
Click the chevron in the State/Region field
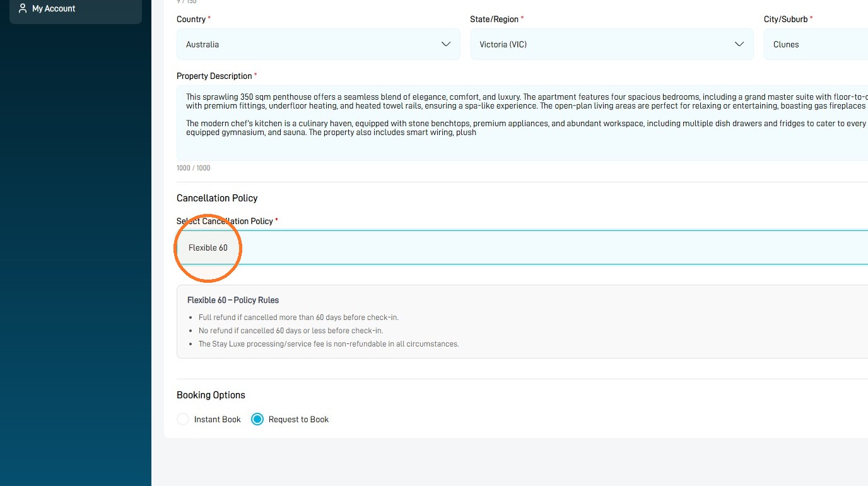click(739, 44)
